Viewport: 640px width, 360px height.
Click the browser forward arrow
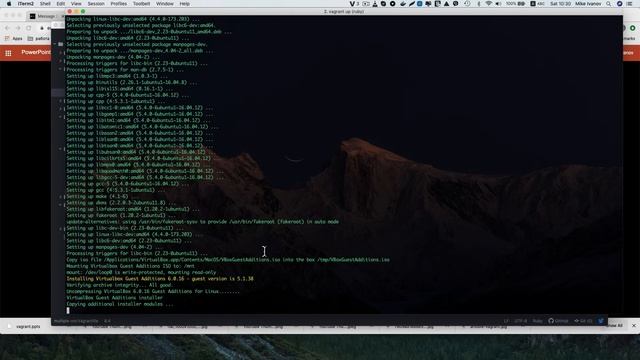tap(18, 28)
